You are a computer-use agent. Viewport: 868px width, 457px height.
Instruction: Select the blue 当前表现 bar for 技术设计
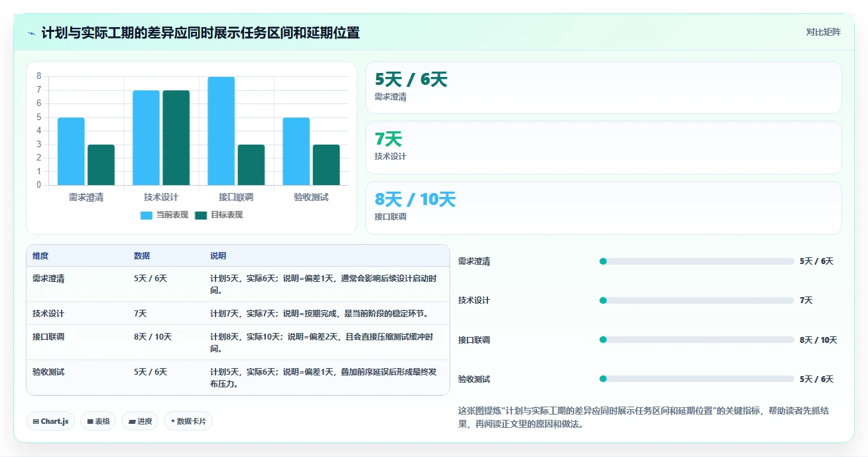pos(146,137)
